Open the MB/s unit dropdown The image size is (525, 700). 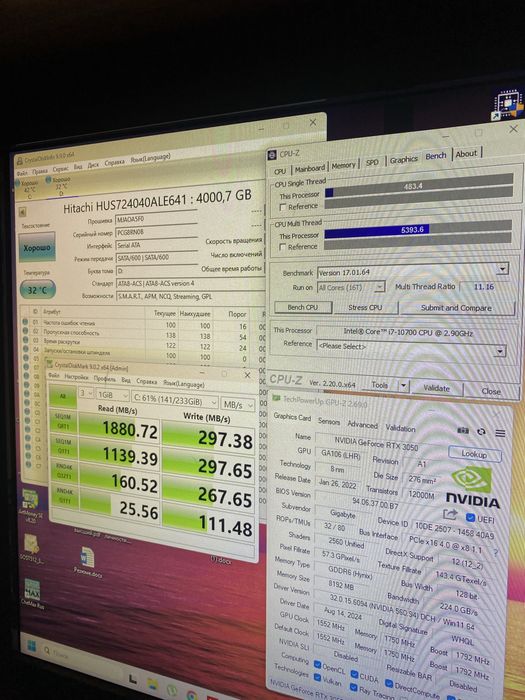[238, 405]
